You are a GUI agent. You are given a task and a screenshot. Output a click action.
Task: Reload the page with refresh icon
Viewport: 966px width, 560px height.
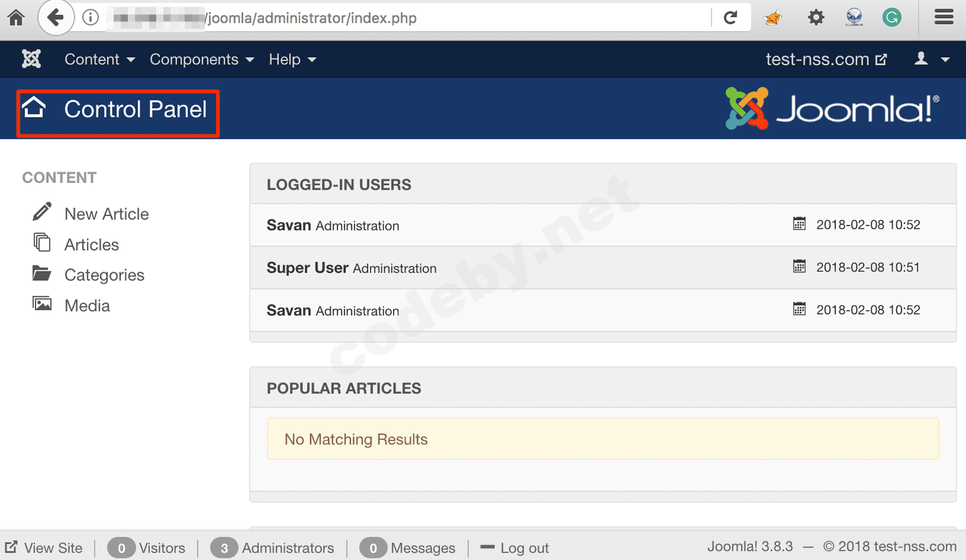tap(731, 17)
